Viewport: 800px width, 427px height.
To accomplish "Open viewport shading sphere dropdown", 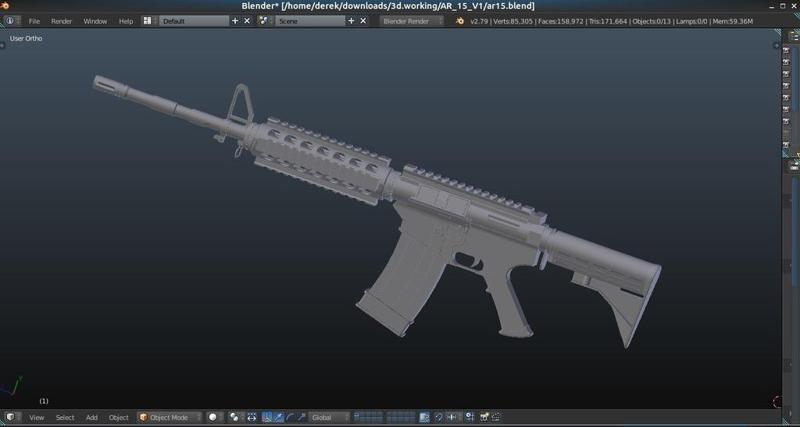I will 215,417.
